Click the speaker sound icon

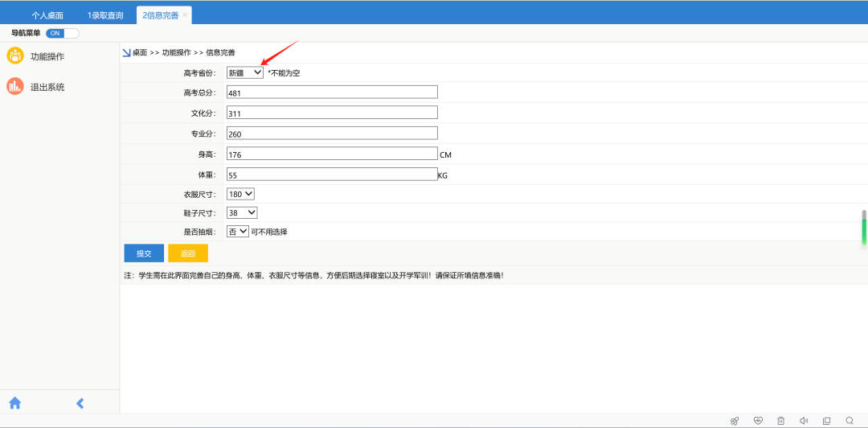pos(804,420)
